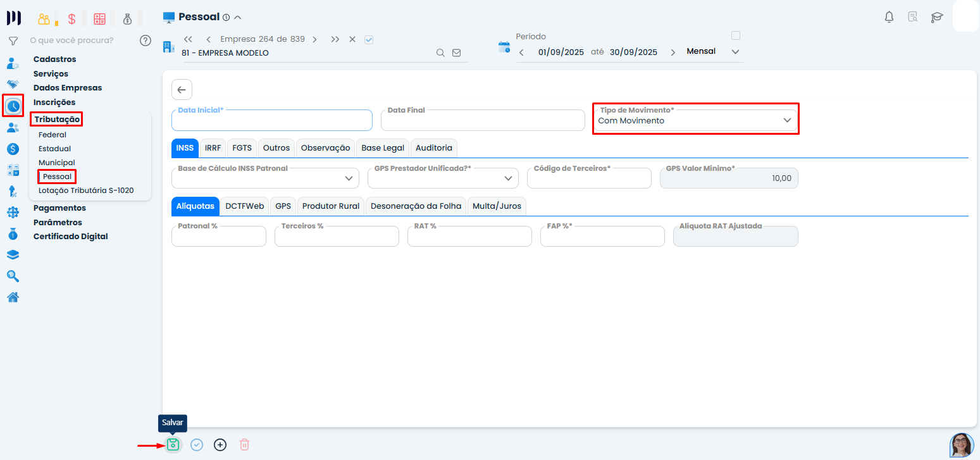Screen dimensions: 980x460
Task: Focus the 'O que você procura?' search box
Action: coord(82,40)
